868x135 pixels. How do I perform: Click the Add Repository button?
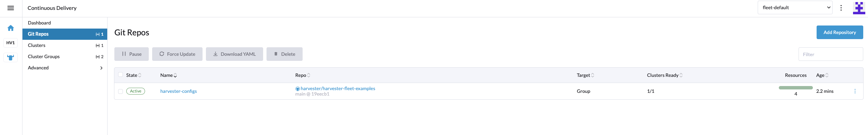pyautogui.click(x=839, y=32)
